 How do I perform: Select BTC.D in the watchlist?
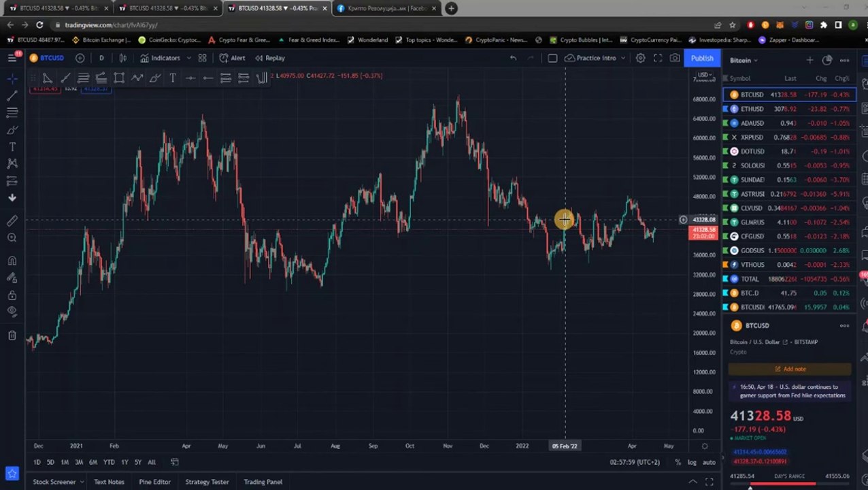coord(789,293)
